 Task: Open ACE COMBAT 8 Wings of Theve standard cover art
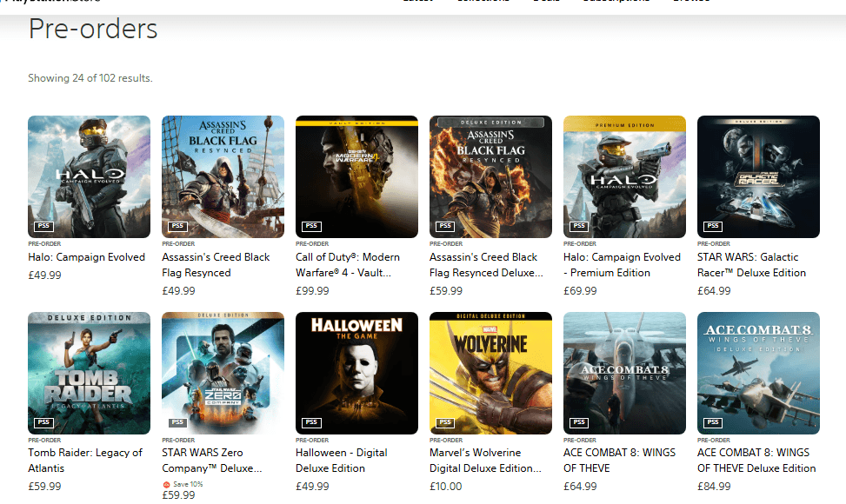pos(624,373)
